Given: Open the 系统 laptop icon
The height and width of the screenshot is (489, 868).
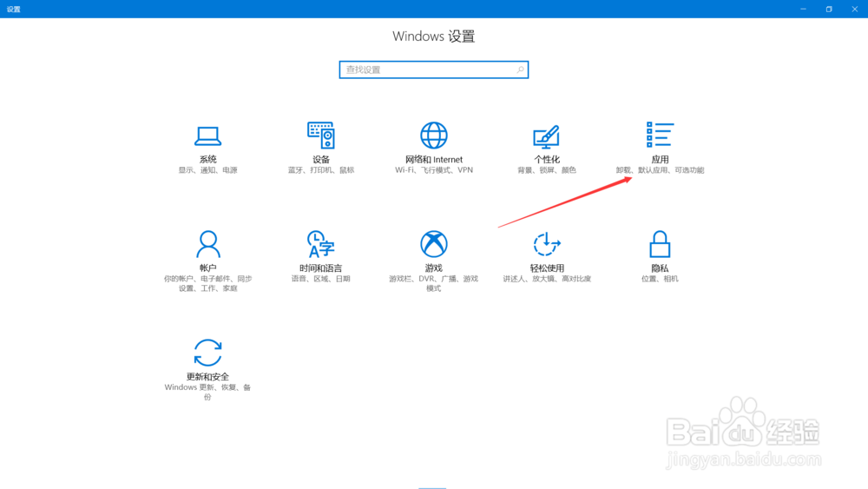Looking at the screenshot, I should 207,135.
